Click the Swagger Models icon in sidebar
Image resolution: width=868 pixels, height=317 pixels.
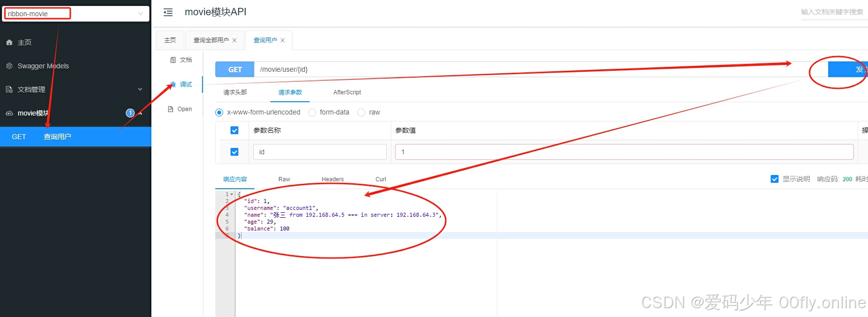(x=9, y=66)
